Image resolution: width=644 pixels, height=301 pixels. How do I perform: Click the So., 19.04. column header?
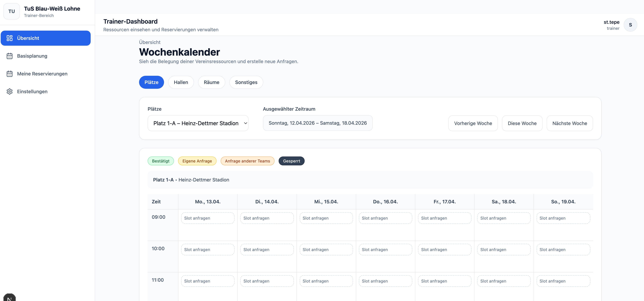pyautogui.click(x=563, y=202)
